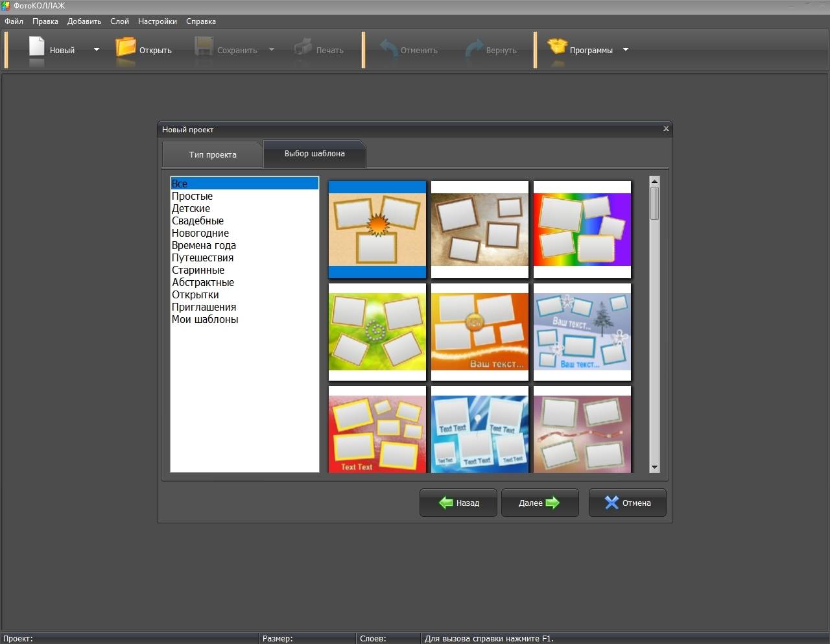Viewport: 830px width, 644px height.
Task: Pick the orange Ваш текст template
Action: pos(480,332)
